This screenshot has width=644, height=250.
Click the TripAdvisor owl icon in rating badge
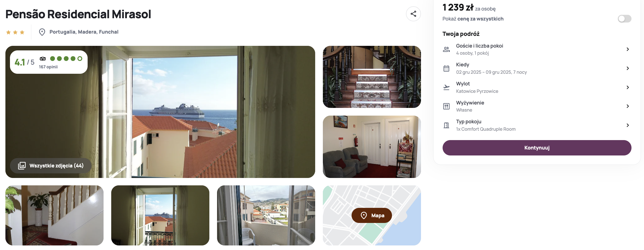tap(43, 59)
